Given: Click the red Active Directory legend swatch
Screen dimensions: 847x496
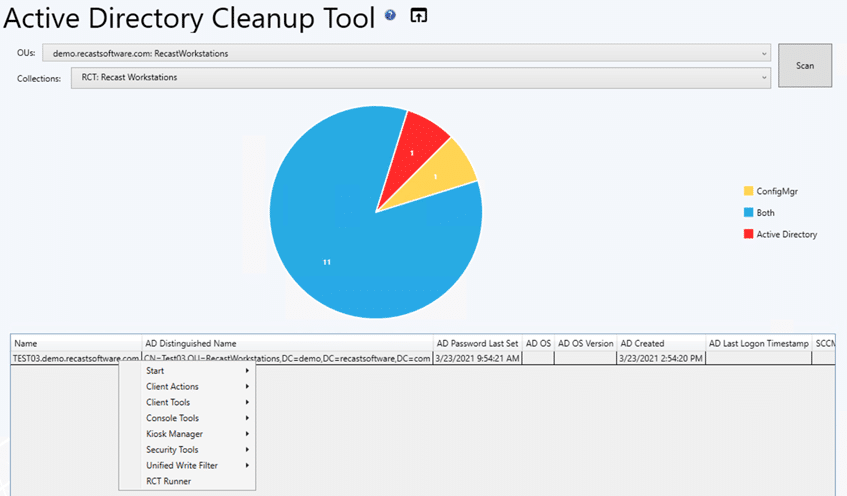Looking at the screenshot, I should [x=748, y=234].
